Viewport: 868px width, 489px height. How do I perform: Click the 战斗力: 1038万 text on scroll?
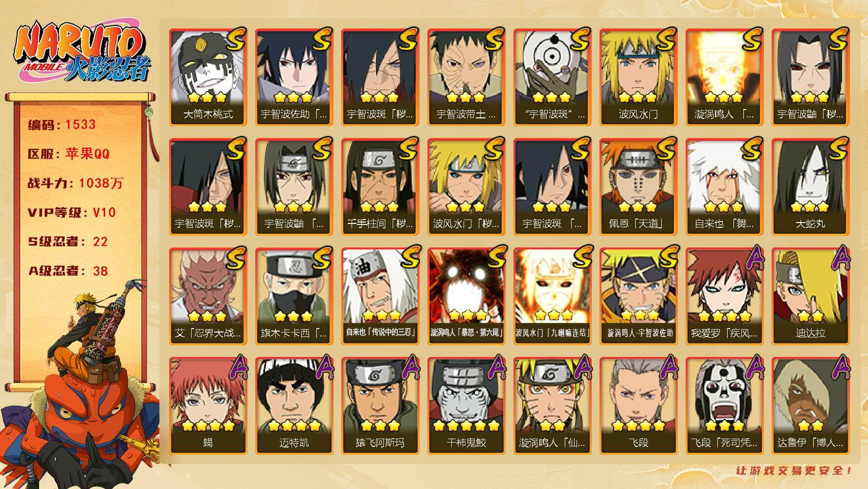75,183
